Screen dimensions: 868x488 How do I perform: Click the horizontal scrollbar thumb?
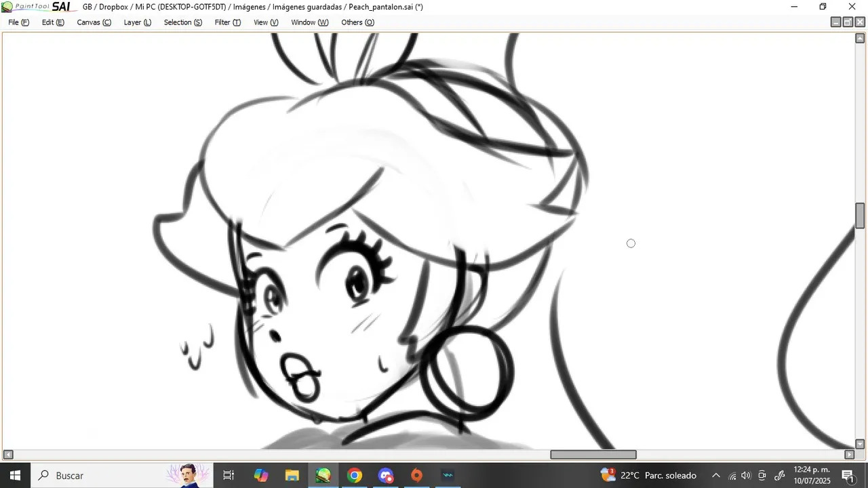tap(593, 455)
